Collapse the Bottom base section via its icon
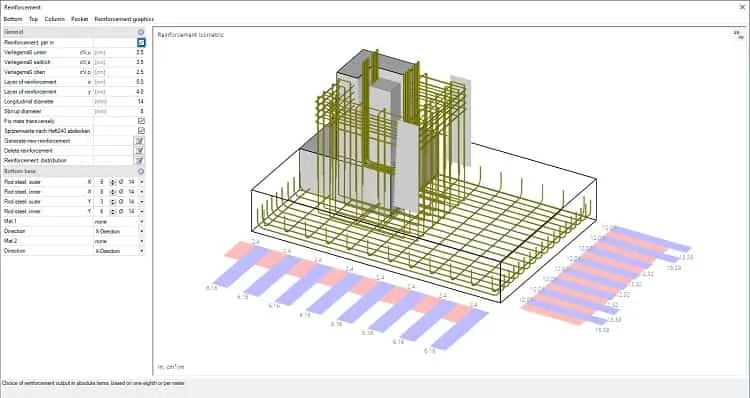 [141, 171]
